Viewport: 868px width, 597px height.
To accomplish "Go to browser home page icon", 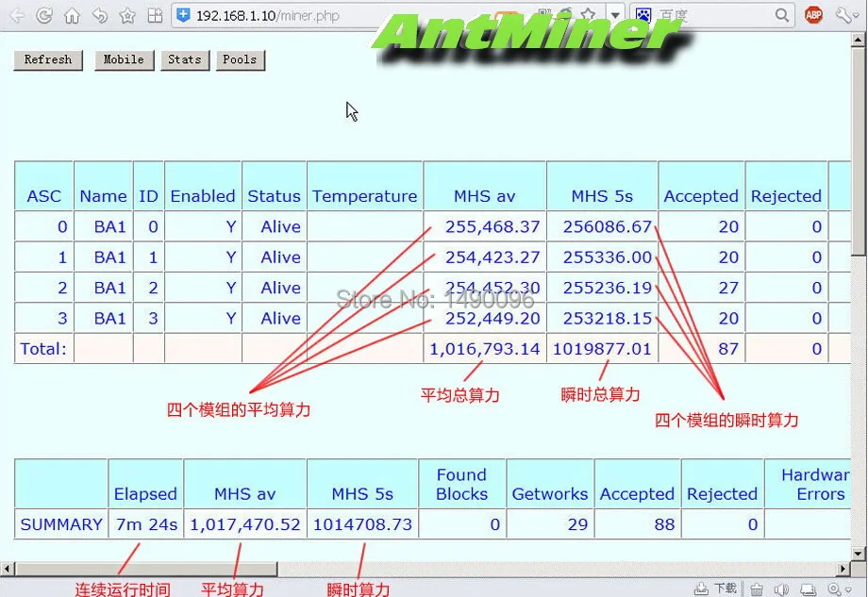I will pyautogui.click(x=72, y=16).
